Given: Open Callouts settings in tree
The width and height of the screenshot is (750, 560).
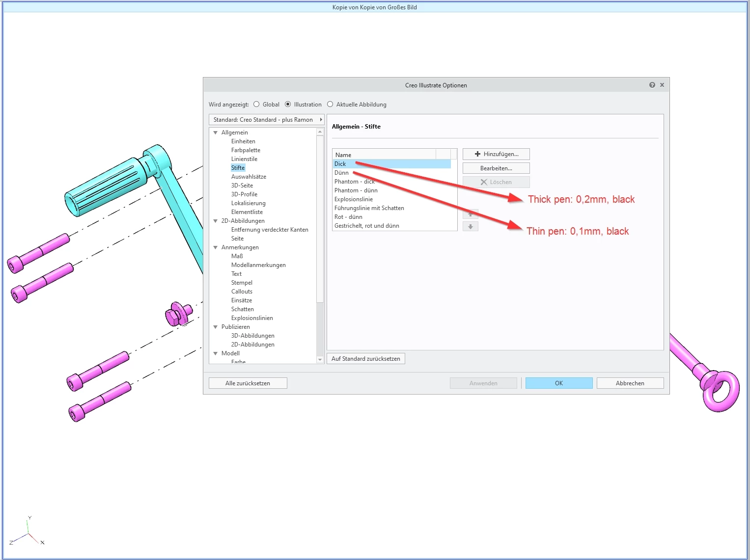Looking at the screenshot, I should tap(242, 292).
